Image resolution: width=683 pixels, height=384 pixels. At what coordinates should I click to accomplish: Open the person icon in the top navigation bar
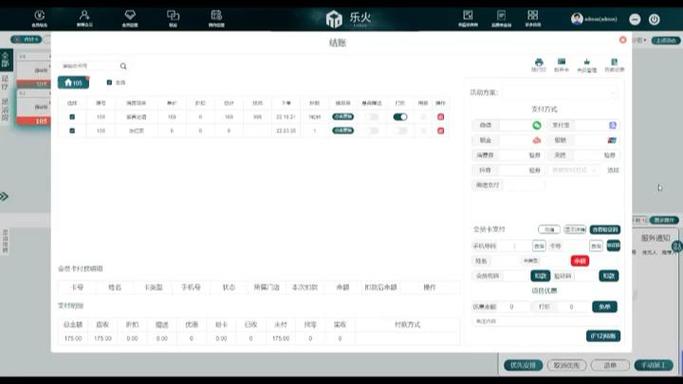coord(85,18)
